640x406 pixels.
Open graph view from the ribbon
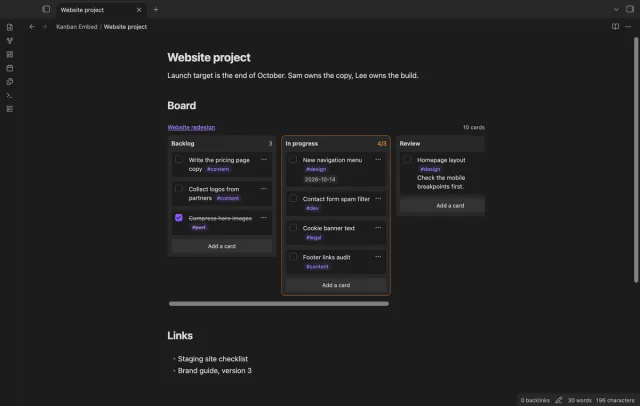(x=10, y=41)
